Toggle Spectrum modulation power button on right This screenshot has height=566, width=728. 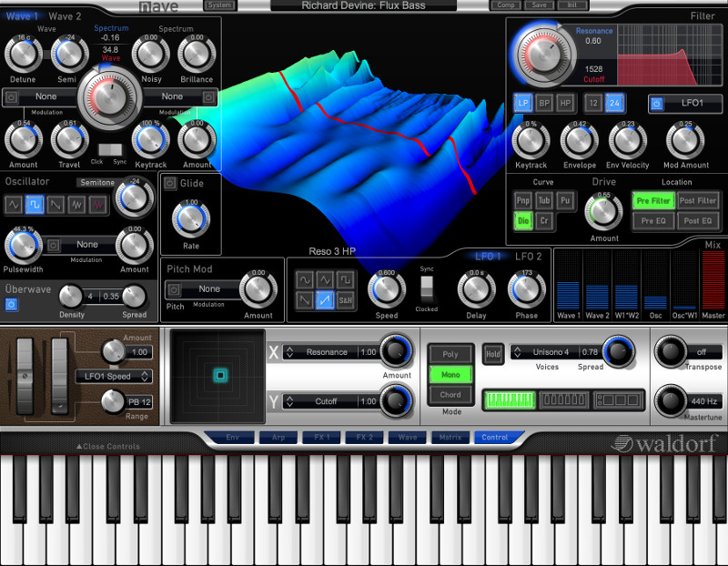click(209, 97)
